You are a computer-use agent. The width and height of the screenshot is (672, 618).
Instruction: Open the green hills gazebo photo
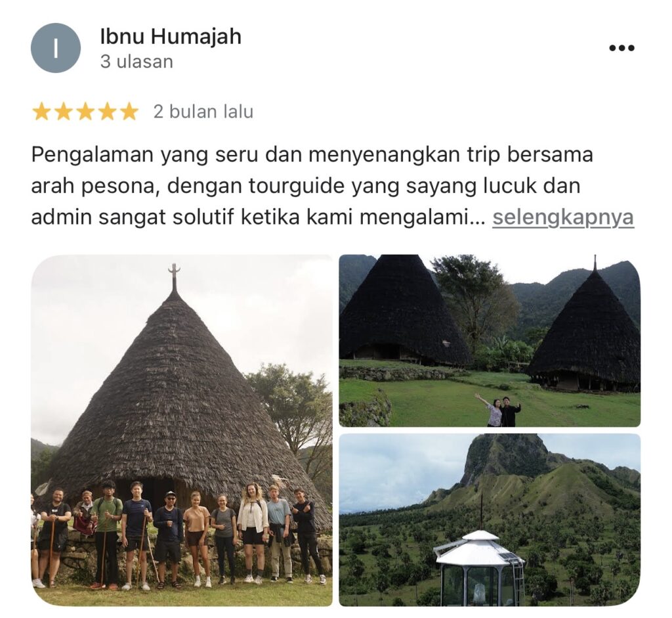490,519
